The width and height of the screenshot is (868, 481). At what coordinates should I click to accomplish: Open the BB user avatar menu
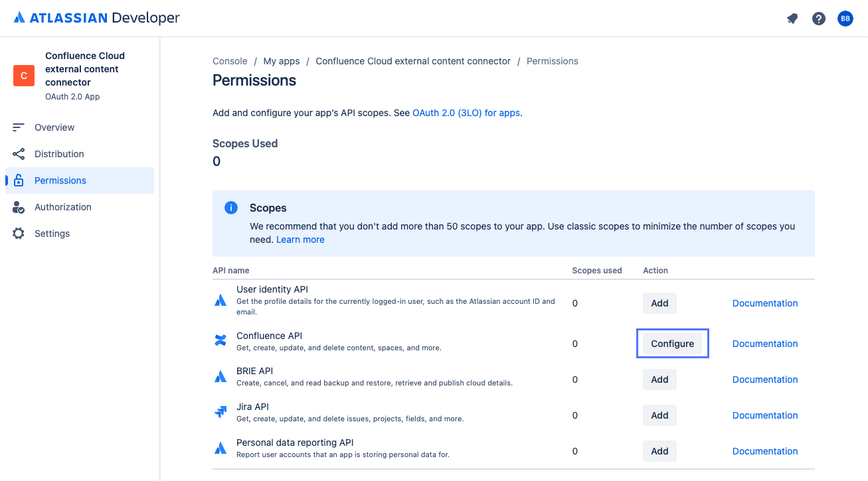click(845, 19)
